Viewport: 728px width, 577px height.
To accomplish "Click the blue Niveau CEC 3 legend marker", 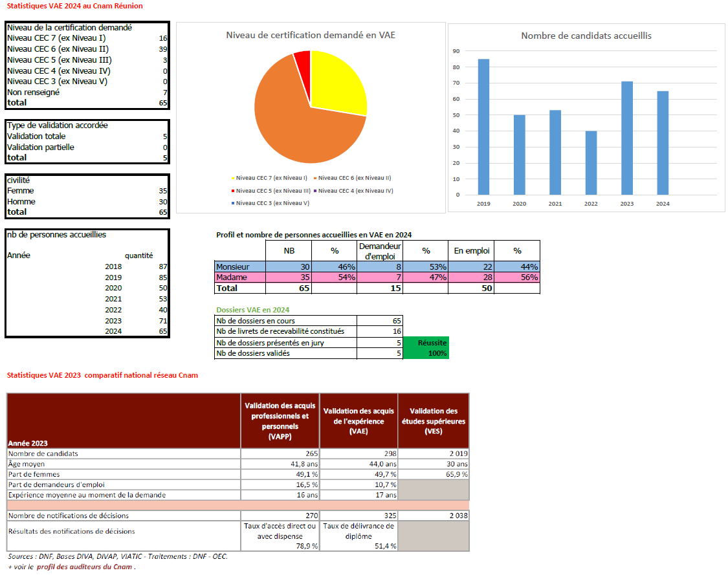I will coord(233,203).
